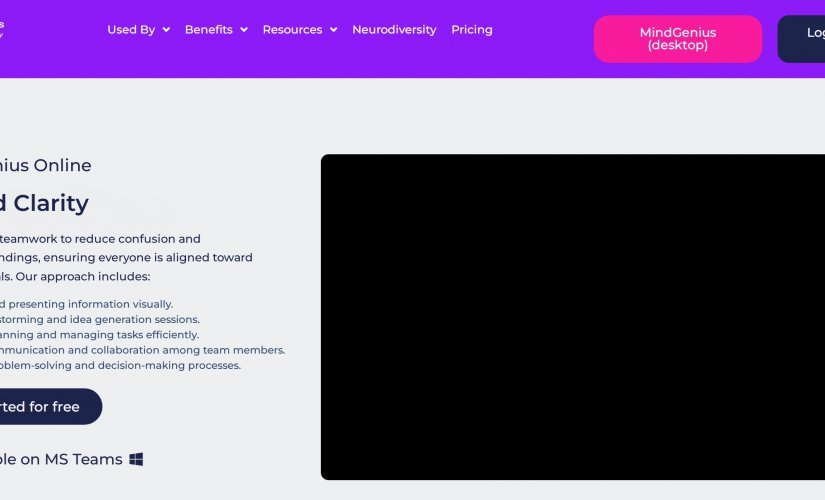Screen dimensions: 825x500
Task: Expand the Benefits dropdown chevron
Action: (x=244, y=30)
